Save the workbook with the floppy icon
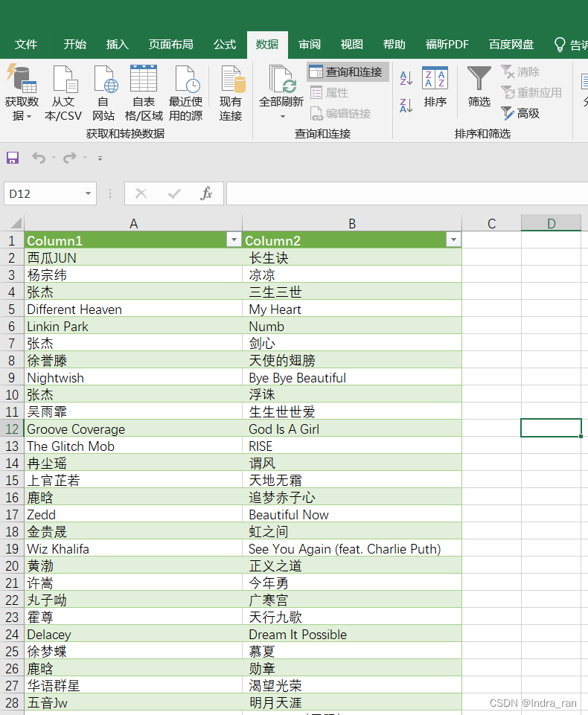Screen dimensions: 588x715 [13, 158]
